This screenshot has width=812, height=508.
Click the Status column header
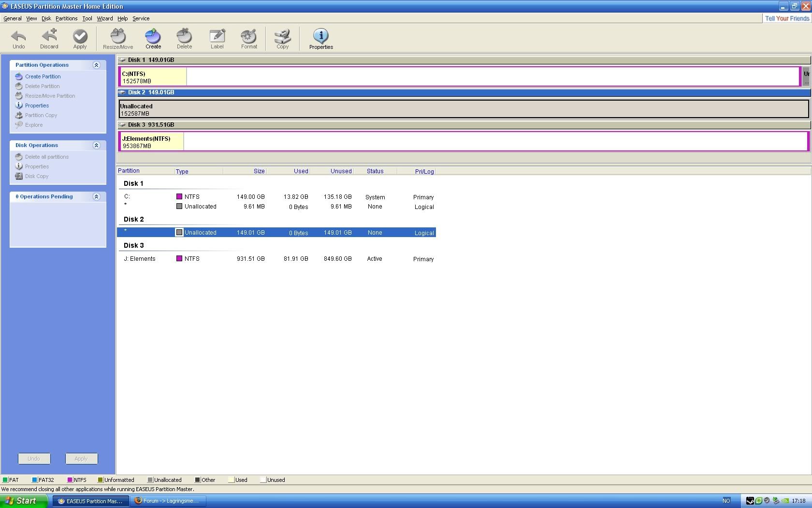[375, 171]
